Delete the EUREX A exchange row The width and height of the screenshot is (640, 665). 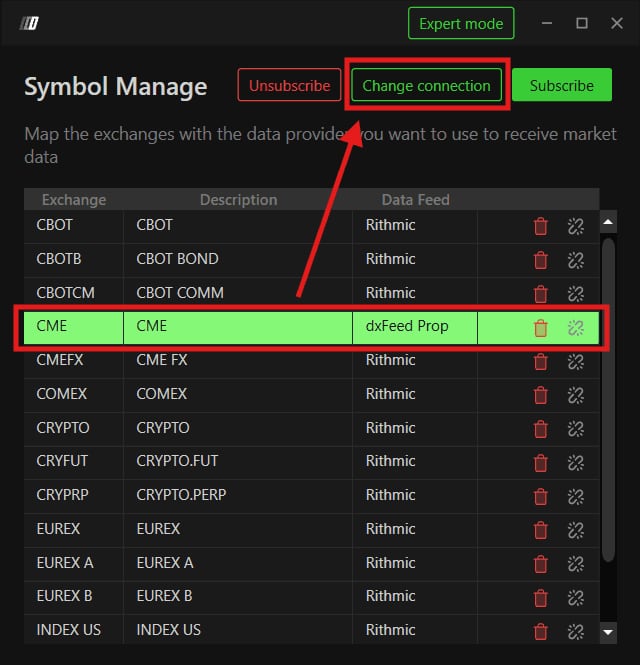coord(540,564)
